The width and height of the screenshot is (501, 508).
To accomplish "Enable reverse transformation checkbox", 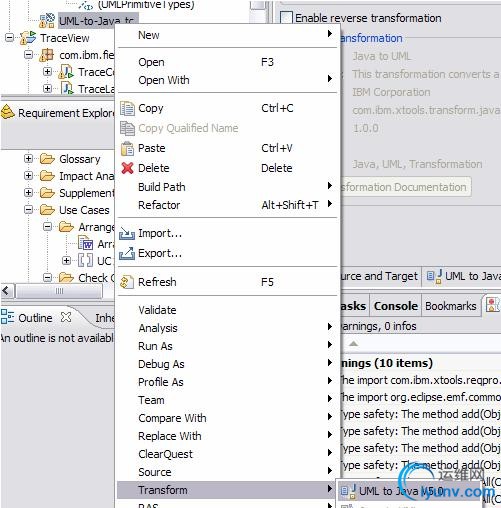I will coord(286,18).
